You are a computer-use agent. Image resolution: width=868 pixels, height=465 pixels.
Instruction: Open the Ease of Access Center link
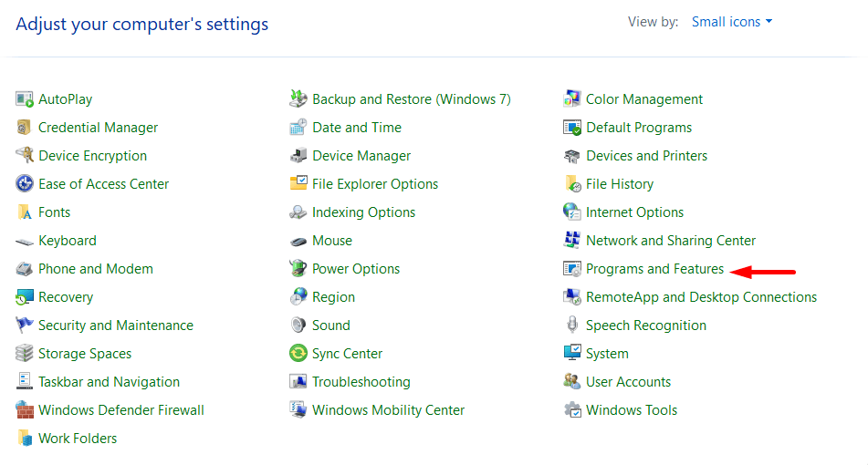103,184
